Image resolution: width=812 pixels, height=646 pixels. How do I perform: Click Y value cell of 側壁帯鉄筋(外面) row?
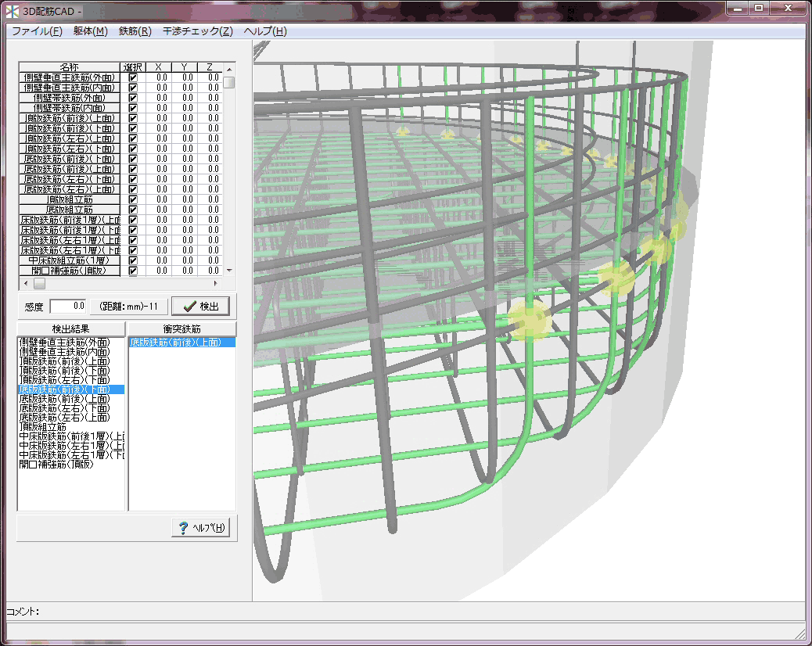pos(185,98)
